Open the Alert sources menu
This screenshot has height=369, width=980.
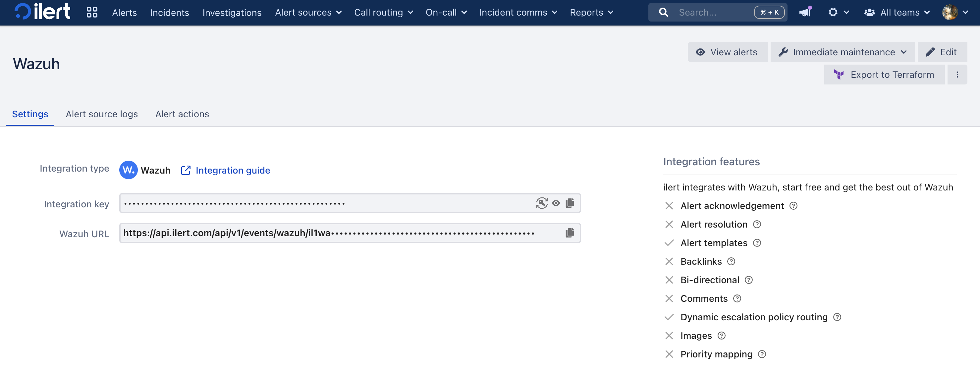coord(308,13)
